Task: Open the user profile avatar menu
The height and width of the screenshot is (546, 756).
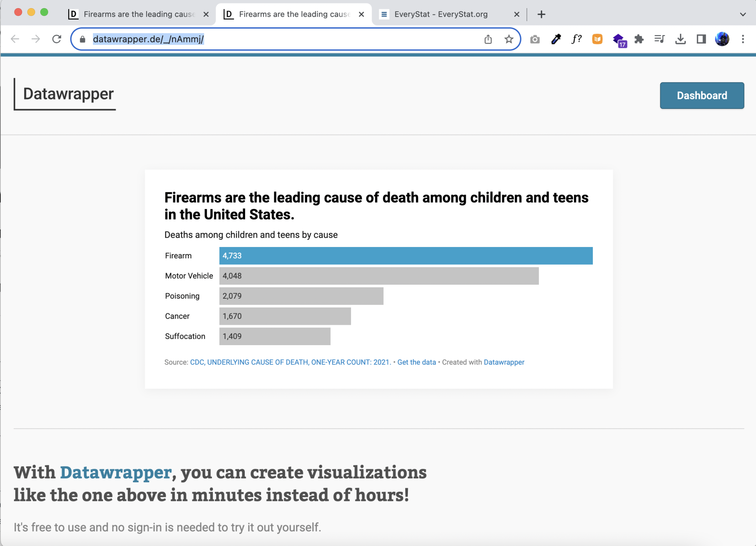Action: tap(722, 39)
